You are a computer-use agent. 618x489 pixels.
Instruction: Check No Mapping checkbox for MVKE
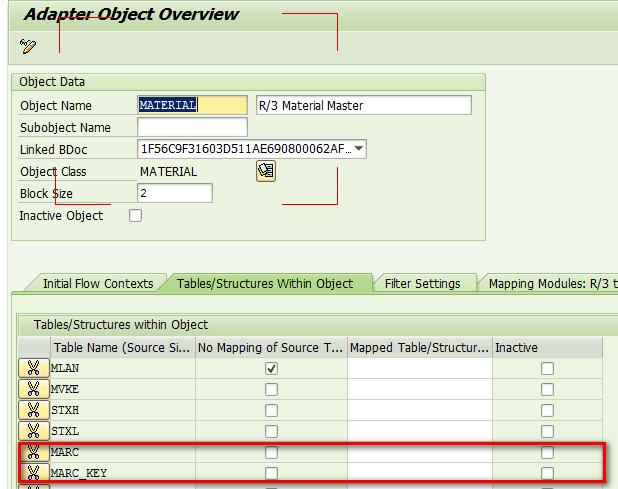click(x=271, y=389)
